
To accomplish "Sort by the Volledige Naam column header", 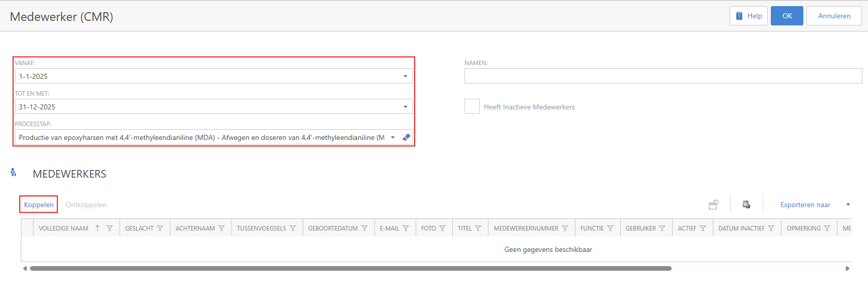I will tap(64, 228).
